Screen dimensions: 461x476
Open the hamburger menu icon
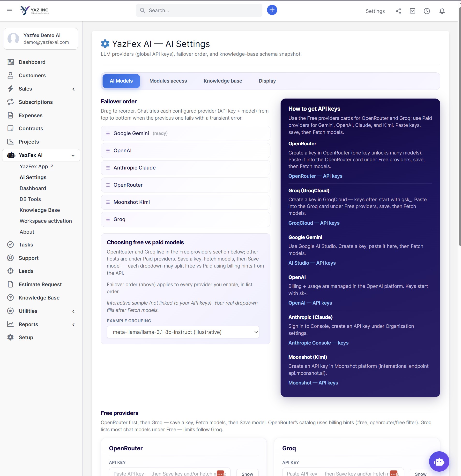9,11
